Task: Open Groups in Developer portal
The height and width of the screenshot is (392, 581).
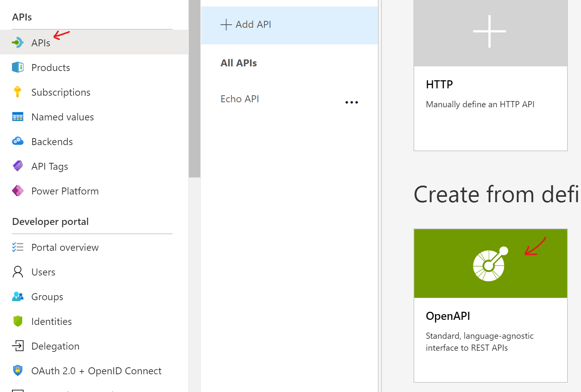Action: [94, 296]
